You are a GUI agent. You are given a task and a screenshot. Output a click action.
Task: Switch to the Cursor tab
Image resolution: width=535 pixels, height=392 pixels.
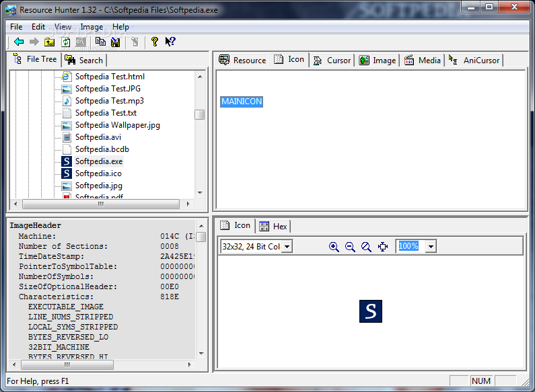[332, 61]
